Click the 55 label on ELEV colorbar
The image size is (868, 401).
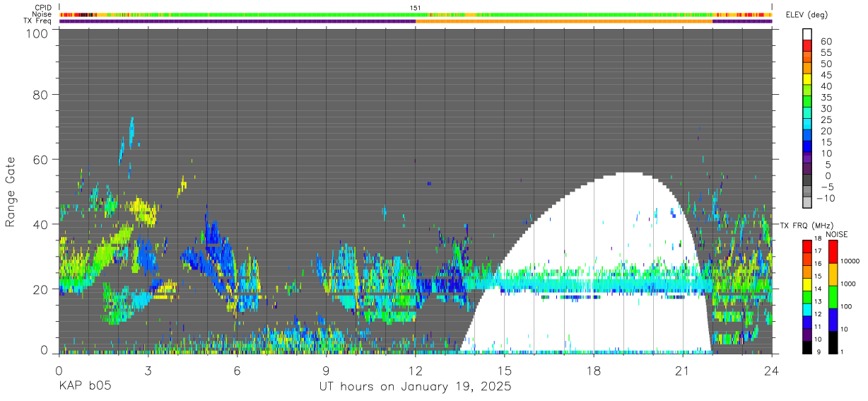(x=825, y=53)
